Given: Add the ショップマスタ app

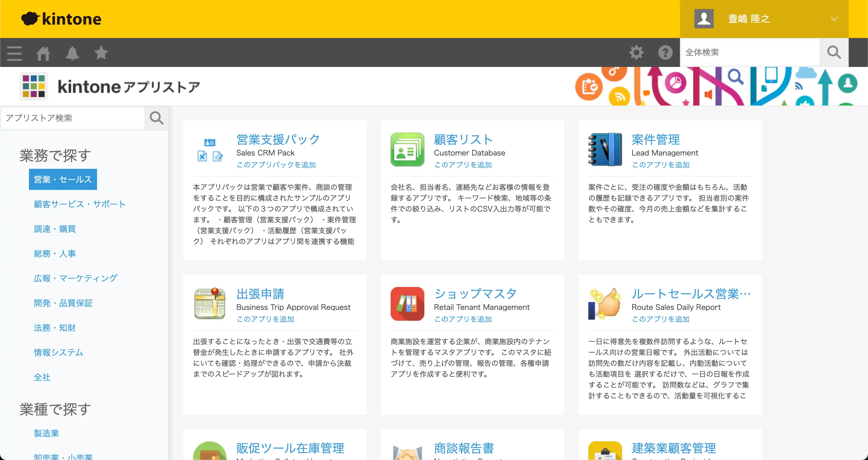Looking at the screenshot, I should pyautogui.click(x=463, y=319).
